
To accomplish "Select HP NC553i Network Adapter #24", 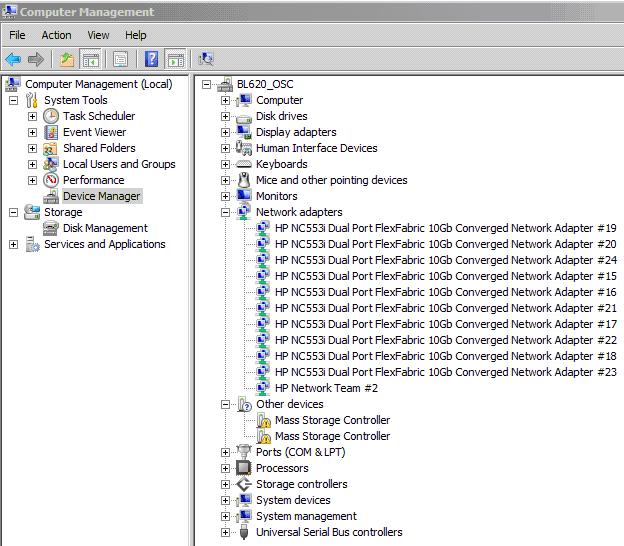I will [446, 260].
